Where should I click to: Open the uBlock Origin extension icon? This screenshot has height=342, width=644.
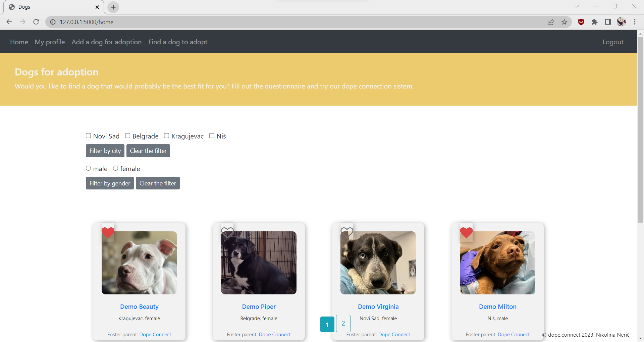[x=581, y=22]
